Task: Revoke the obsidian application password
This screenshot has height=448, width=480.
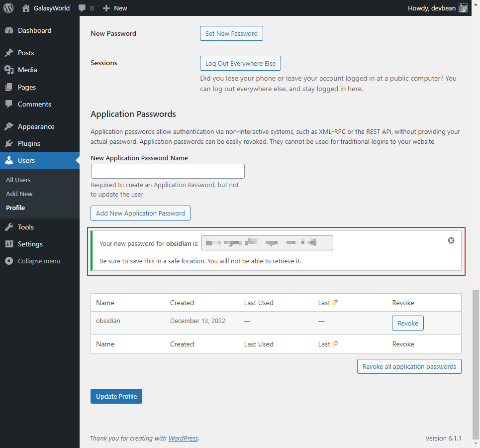Action: (408, 323)
